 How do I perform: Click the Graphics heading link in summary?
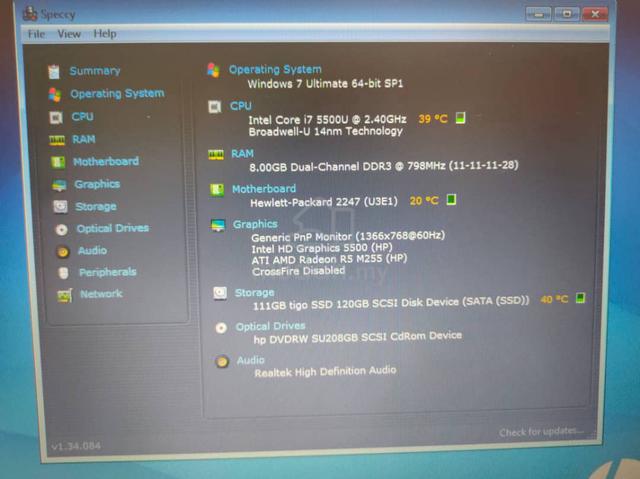tap(256, 224)
